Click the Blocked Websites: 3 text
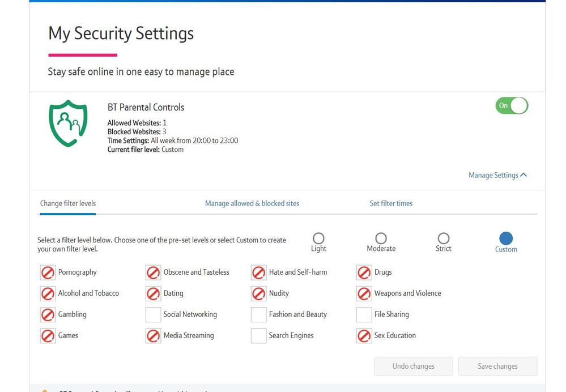This screenshot has width=566, height=392. 137,132
